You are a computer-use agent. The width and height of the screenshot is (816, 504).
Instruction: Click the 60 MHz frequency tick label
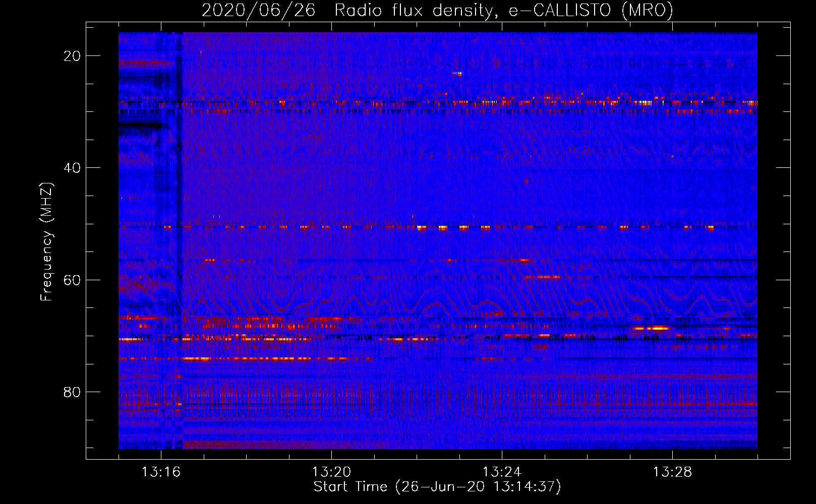coord(72,280)
